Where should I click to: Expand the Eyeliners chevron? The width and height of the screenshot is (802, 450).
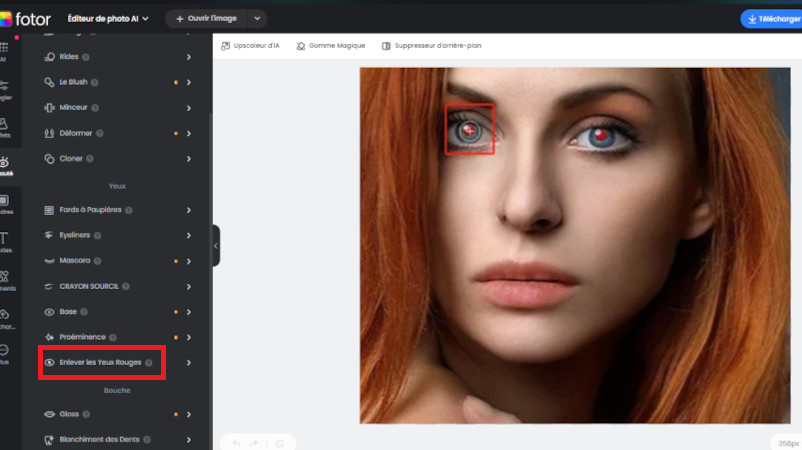(189, 235)
